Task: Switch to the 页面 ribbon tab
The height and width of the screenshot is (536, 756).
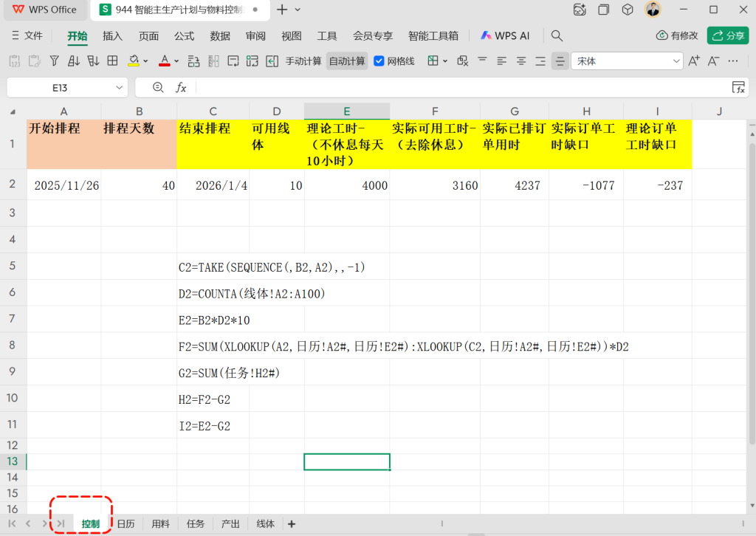Action: [148, 35]
